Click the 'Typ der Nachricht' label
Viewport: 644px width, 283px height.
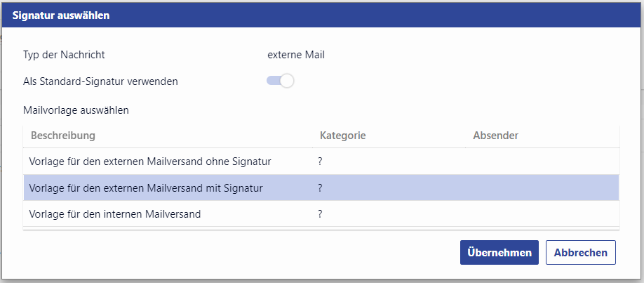64,54
